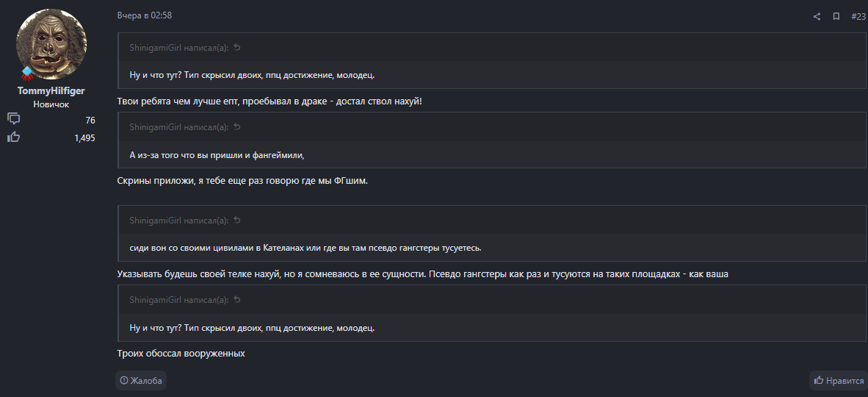This screenshot has width=868, height=397.
Task: Click "ShinigamiGirl написал(а)" in the topmost quote
Action: pos(179,48)
